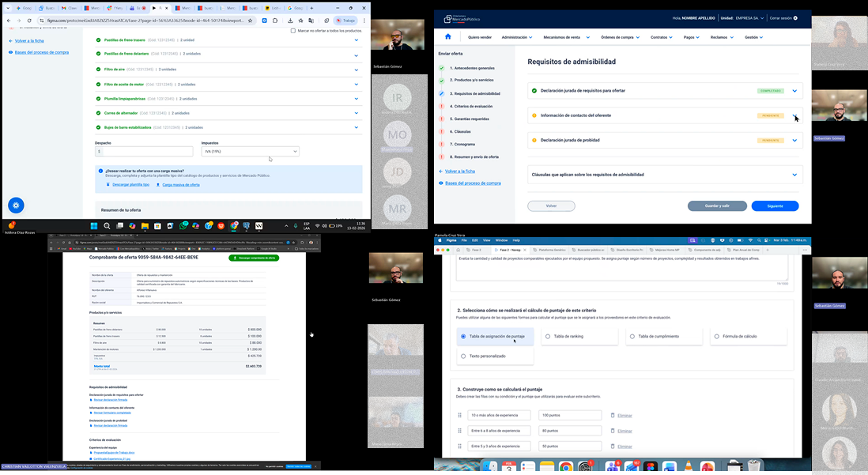Expand 'Declaración jurada de requisitos para ofertar'
868x475 pixels.
point(794,91)
